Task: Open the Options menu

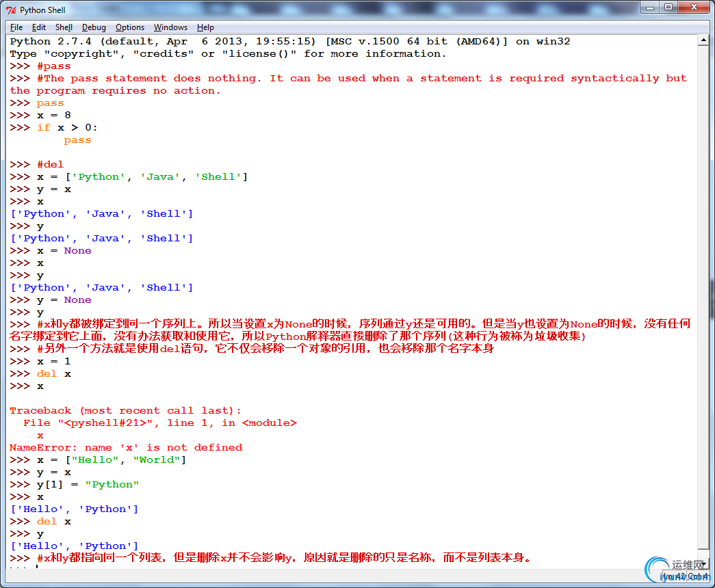Action: click(x=130, y=27)
